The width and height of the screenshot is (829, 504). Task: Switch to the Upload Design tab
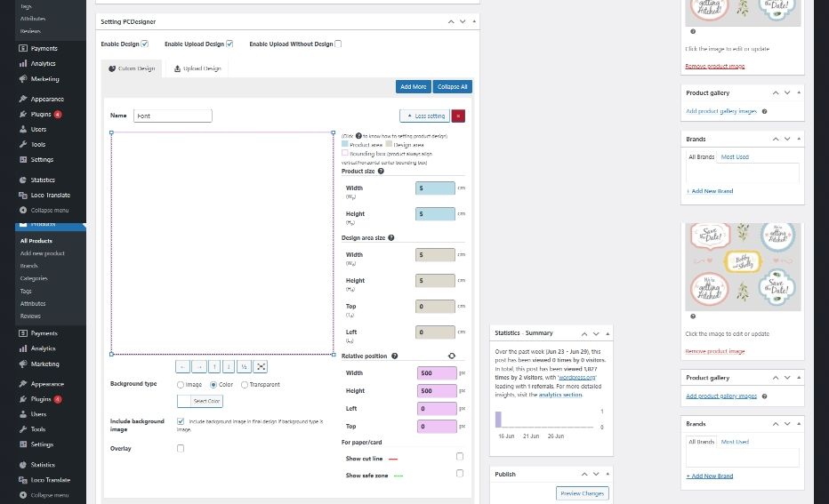(x=197, y=68)
